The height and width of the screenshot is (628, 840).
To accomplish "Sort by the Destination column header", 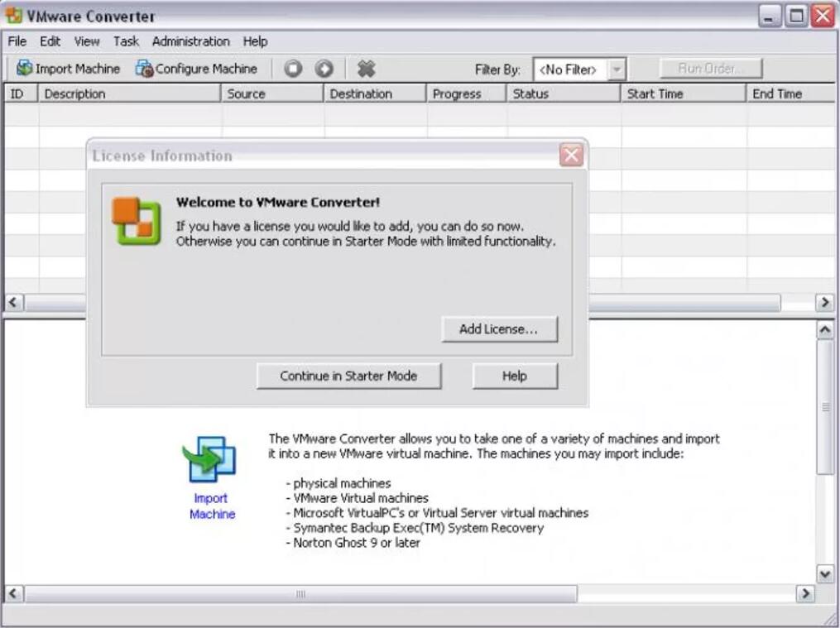I will click(x=375, y=93).
